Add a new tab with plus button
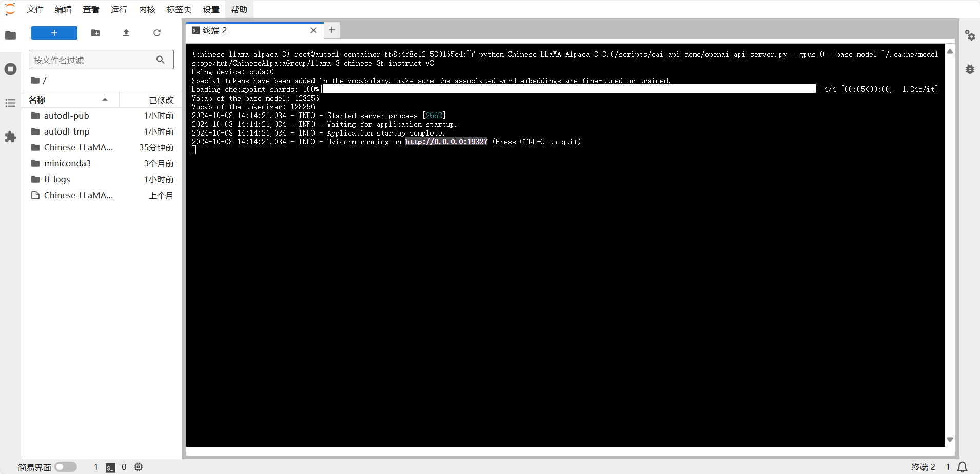This screenshot has height=474, width=980. [x=332, y=30]
